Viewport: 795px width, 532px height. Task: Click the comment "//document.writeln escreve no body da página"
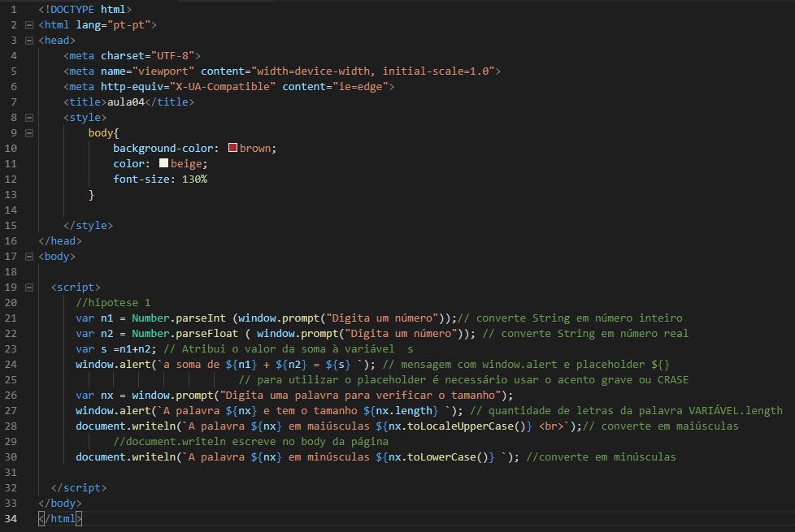[250, 442]
